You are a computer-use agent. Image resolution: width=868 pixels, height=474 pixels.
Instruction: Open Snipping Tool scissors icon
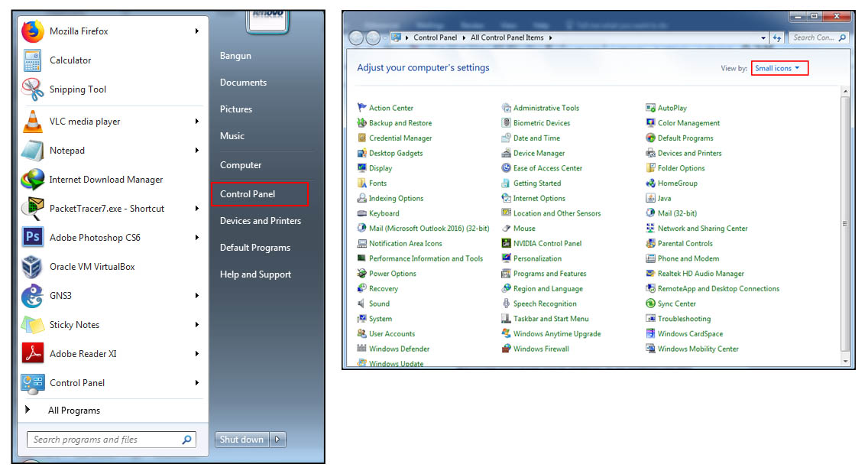[x=33, y=89]
